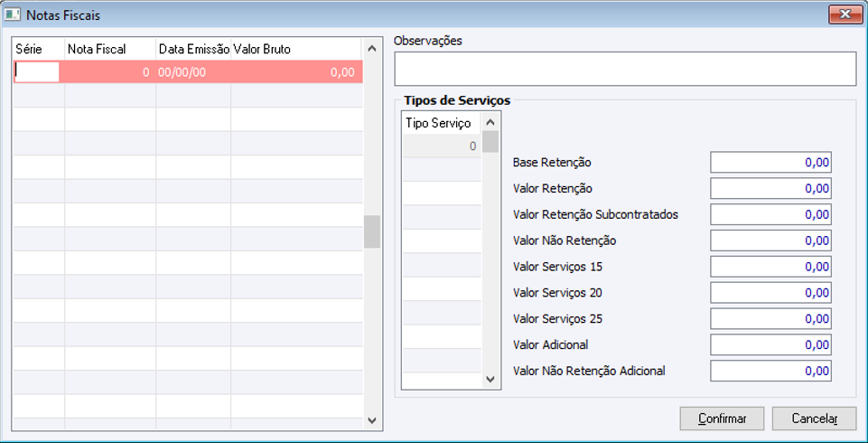Click the Notas Fiscais window title icon
Screen dimensions: 868x443
13,14
